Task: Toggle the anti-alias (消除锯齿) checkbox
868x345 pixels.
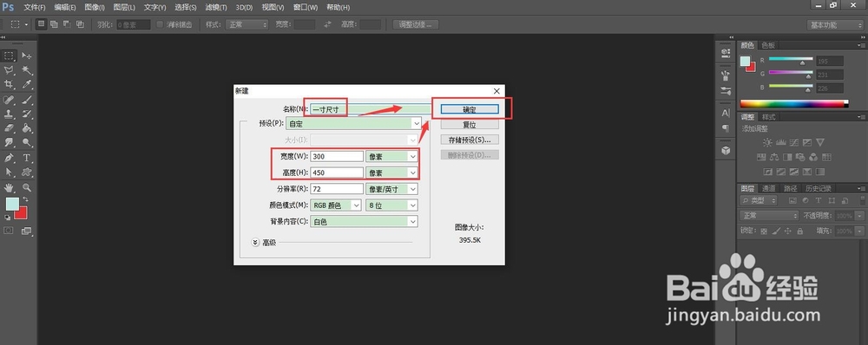Action: [160, 24]
